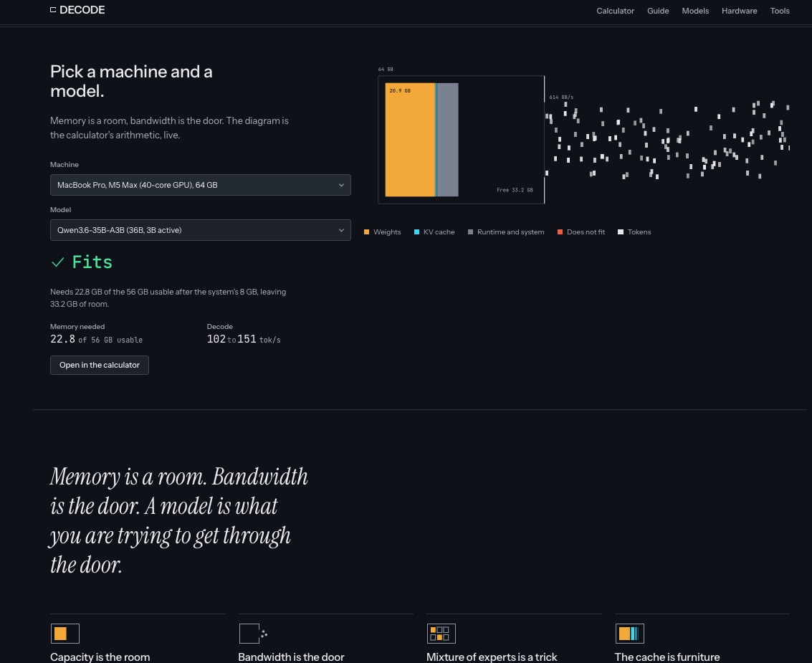
Task: Click the gray Runtime and system swatch
Action: (x=471, y=232)
